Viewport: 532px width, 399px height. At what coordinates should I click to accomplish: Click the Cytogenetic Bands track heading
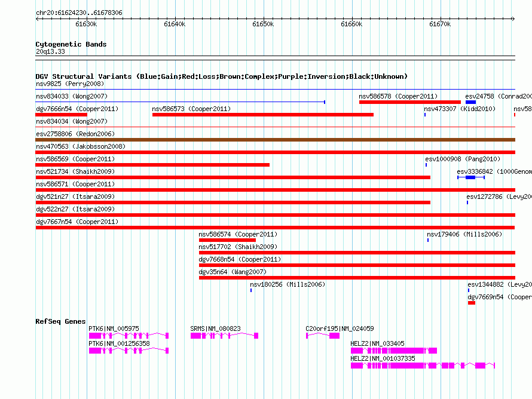coord(71,44)
